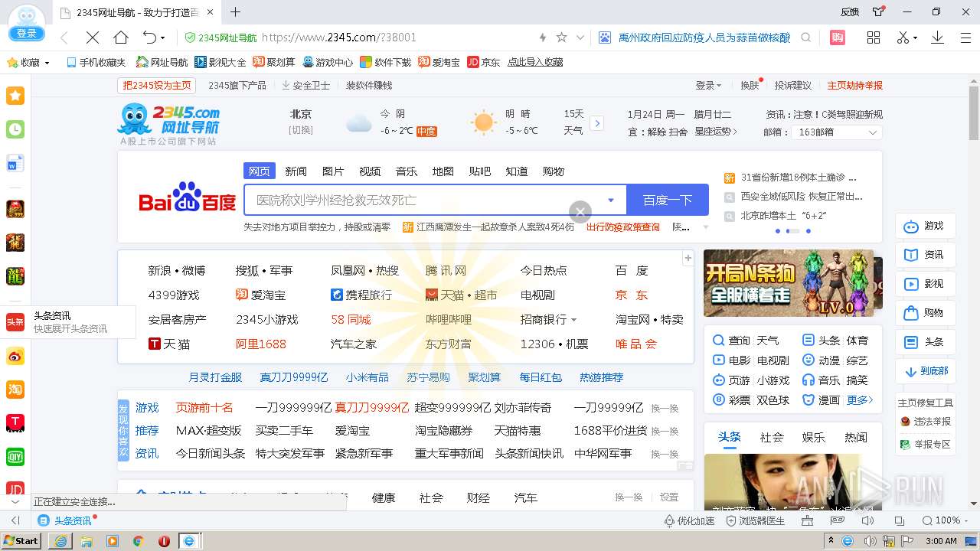Expand the weather forecast right arrow

(597, 123)
